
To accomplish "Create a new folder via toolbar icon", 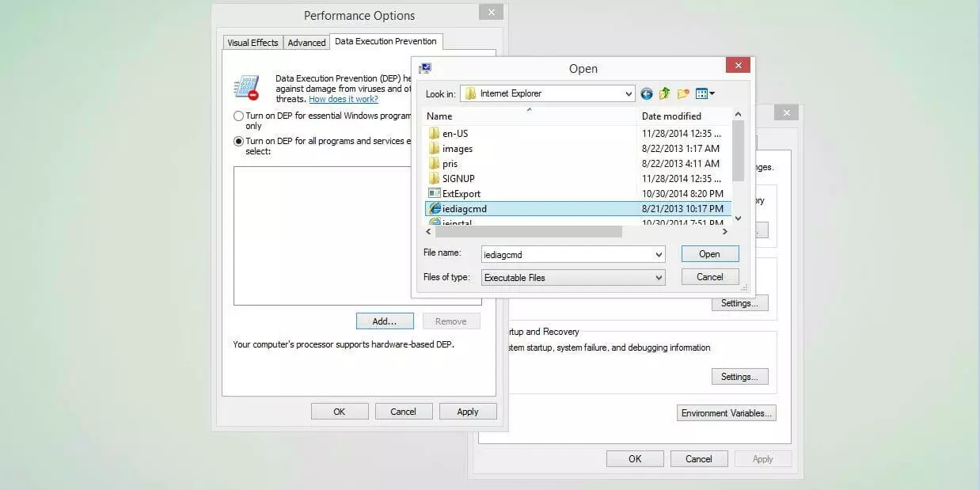I will [x=683, y=94].
